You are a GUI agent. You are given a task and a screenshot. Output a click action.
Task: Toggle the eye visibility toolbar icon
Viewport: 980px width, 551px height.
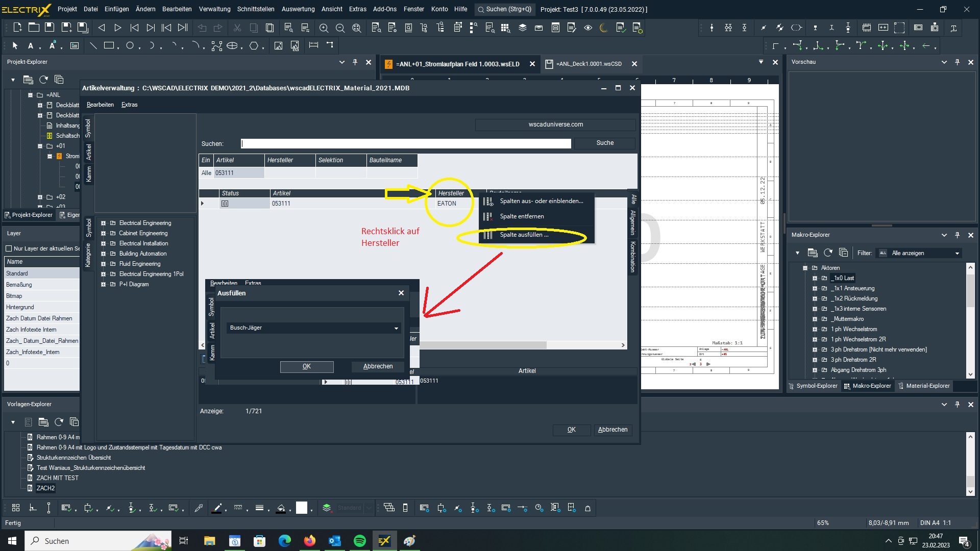coord(588,28)
